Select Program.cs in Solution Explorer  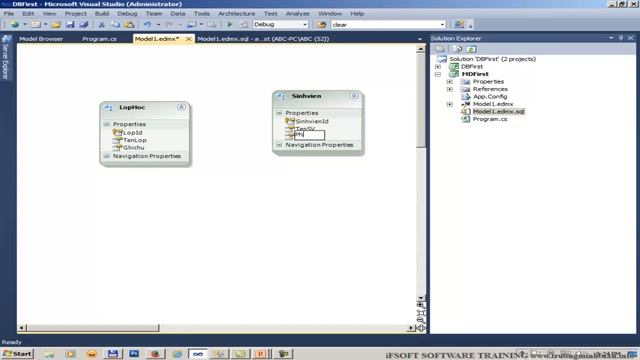pos(490,119)
